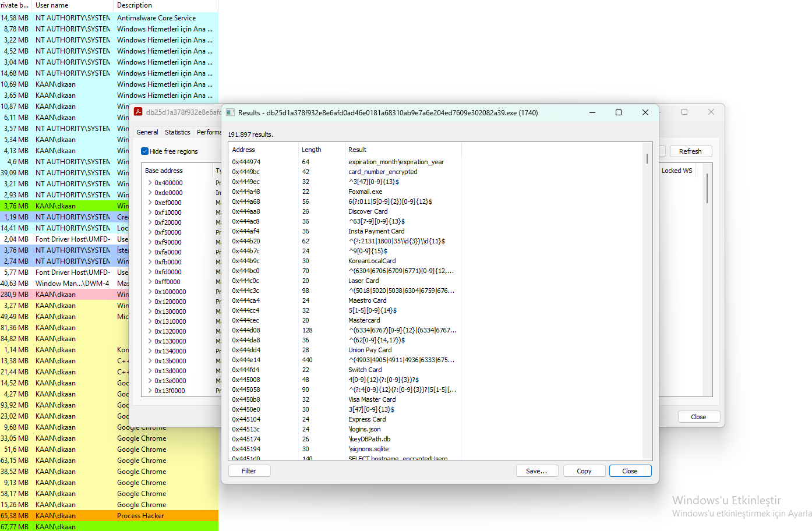Sort process list by Description column
Screen dimensions: 812x531
pos(165,5)
